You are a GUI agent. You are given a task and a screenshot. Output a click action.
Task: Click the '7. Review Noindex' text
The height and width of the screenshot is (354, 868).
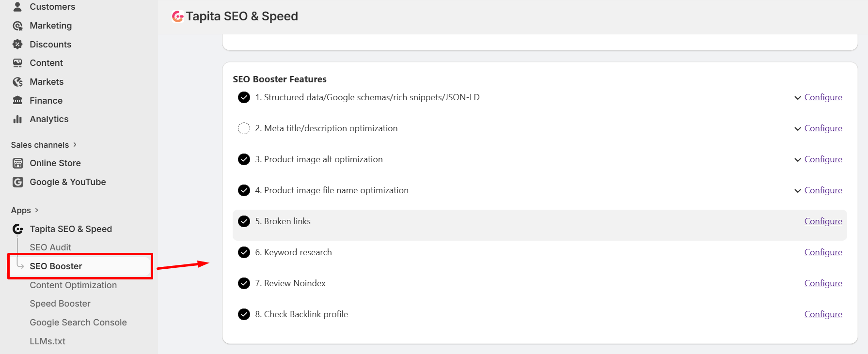(290, 283)
